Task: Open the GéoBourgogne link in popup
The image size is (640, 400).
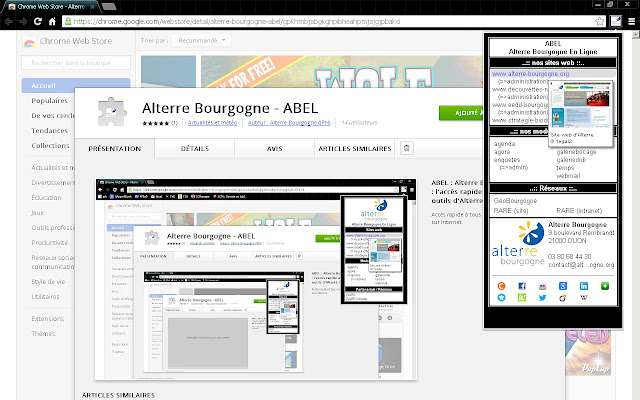Action: (515, 201)
